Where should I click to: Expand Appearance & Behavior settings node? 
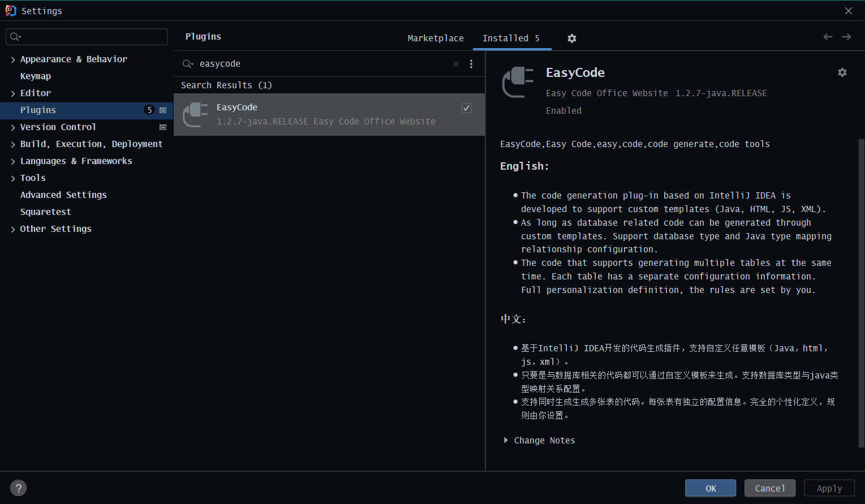[x=13, y=59]
